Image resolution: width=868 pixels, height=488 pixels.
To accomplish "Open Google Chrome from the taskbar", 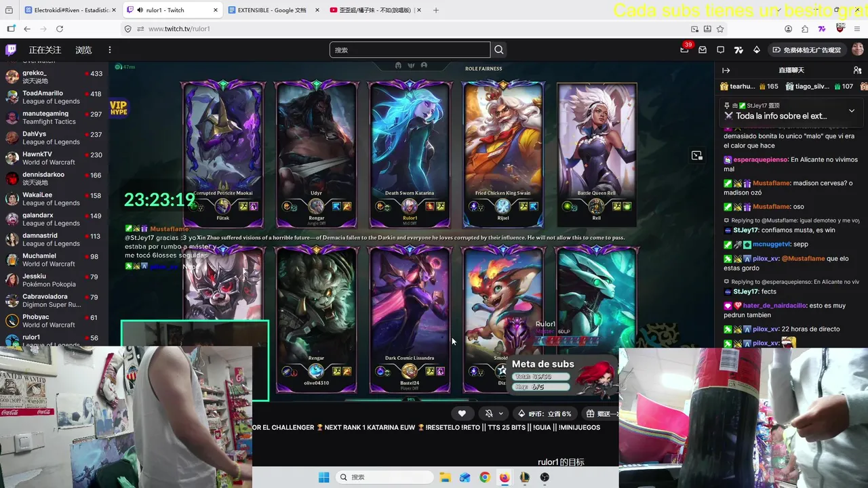I will point(485,477).
